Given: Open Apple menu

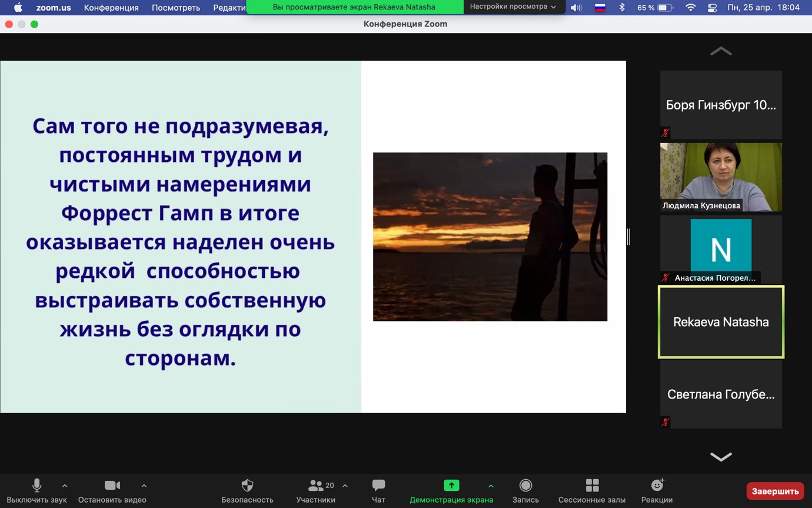Looking at the screenshot, I should click(18, 8).
